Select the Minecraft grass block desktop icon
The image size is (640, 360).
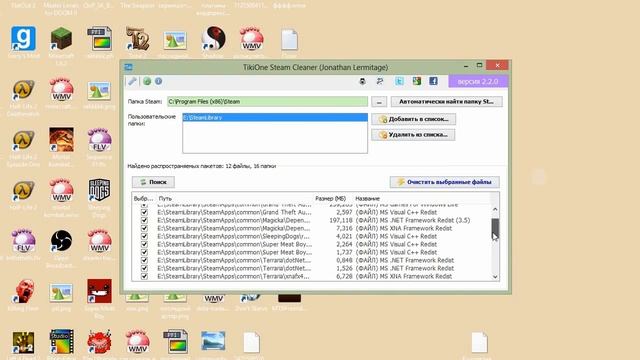click(x=61, y=38)
